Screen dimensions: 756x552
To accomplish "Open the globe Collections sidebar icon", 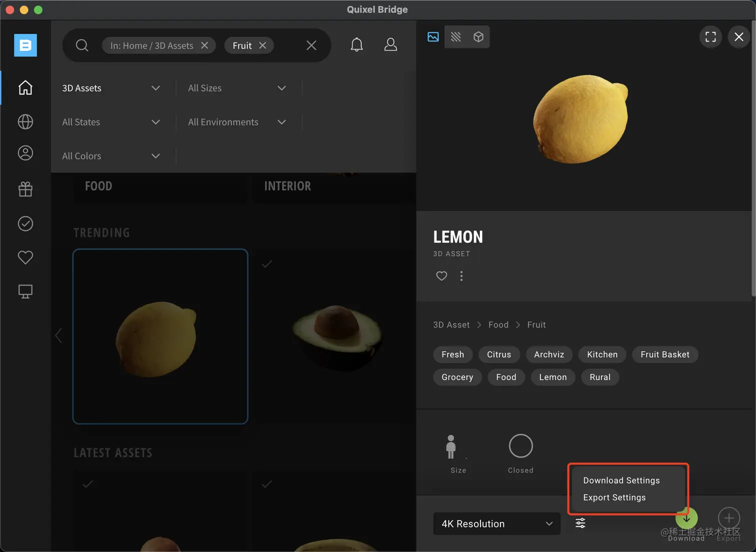I will point(25,121).
